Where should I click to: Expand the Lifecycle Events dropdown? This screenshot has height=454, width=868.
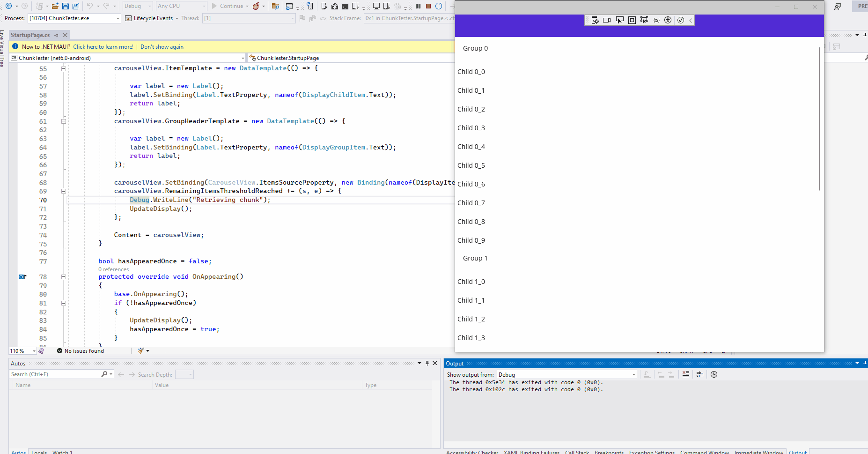[177, 18]
